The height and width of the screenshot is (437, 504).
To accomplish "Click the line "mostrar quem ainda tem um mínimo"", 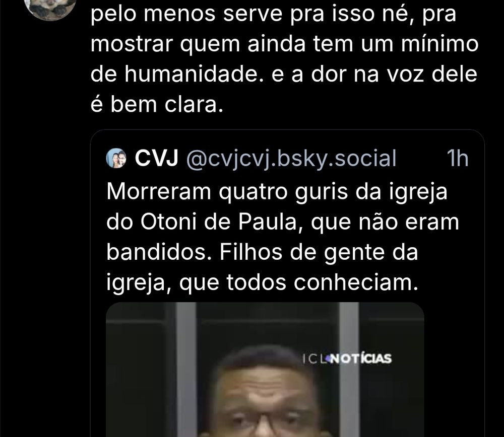I will [284, 44].
